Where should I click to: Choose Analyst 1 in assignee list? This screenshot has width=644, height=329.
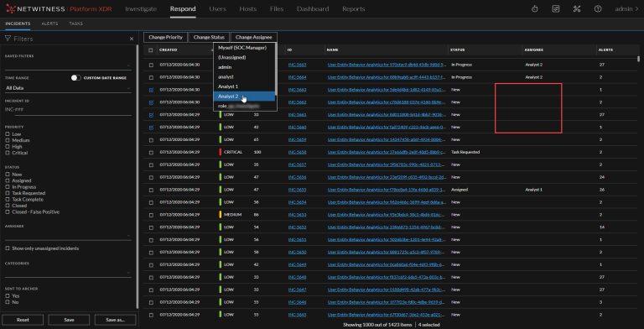[x=244, y=86]
